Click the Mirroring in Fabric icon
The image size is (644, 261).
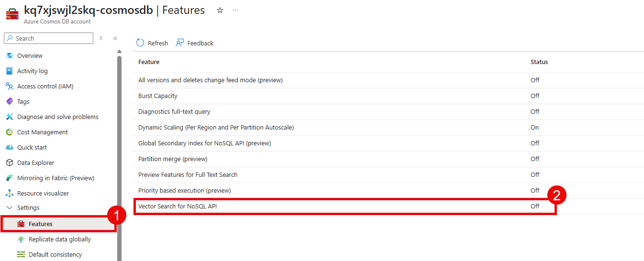[9, 178]
